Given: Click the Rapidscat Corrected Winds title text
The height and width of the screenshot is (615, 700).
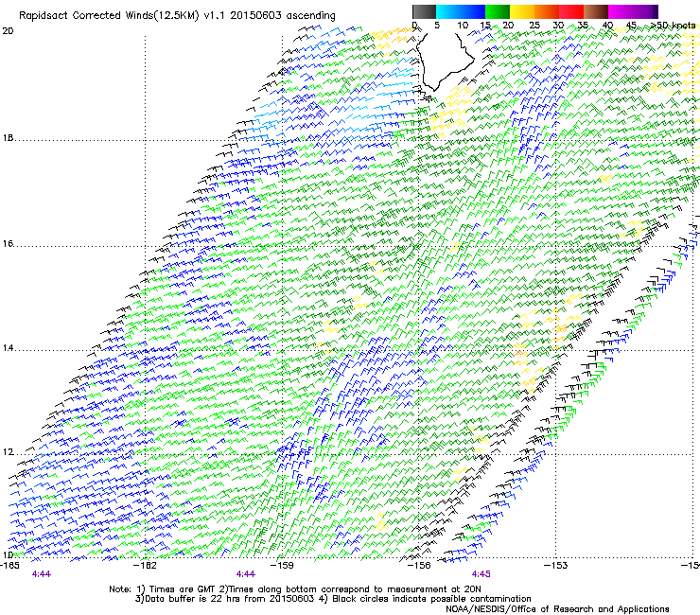Looking at the screenshot, I should (x=177, y=15).
